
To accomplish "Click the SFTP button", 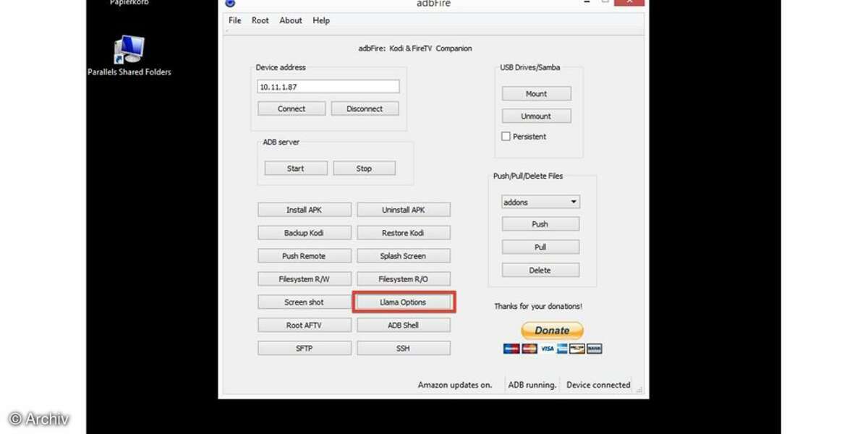I will (x=305, y=348).
